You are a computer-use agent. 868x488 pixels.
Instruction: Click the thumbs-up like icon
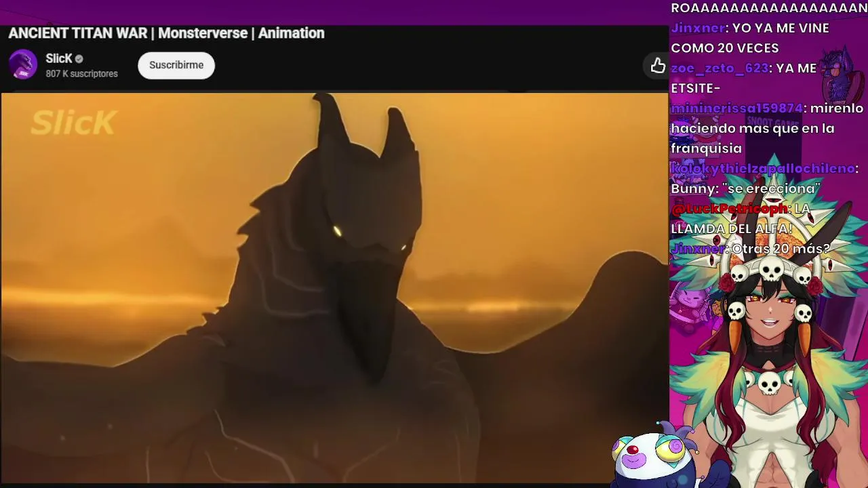tap(658, 65)
